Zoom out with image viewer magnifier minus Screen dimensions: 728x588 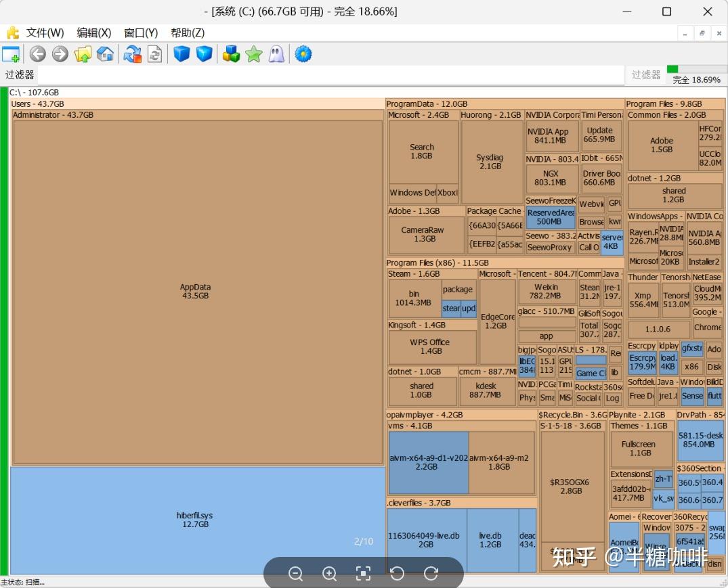(296, 574)
